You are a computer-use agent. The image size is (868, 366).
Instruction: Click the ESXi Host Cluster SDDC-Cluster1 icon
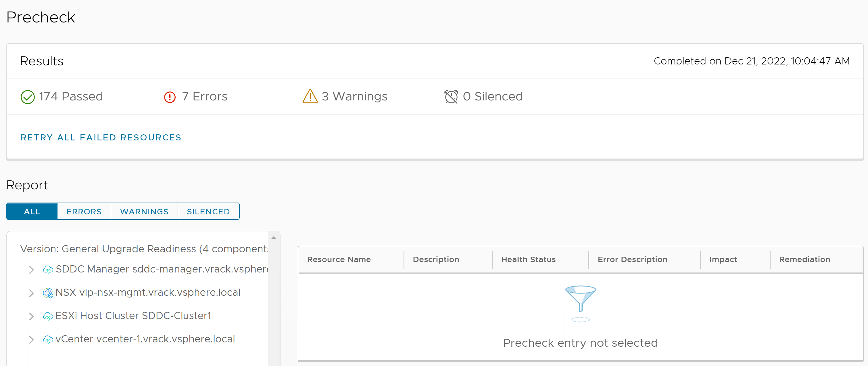[48, 316]
